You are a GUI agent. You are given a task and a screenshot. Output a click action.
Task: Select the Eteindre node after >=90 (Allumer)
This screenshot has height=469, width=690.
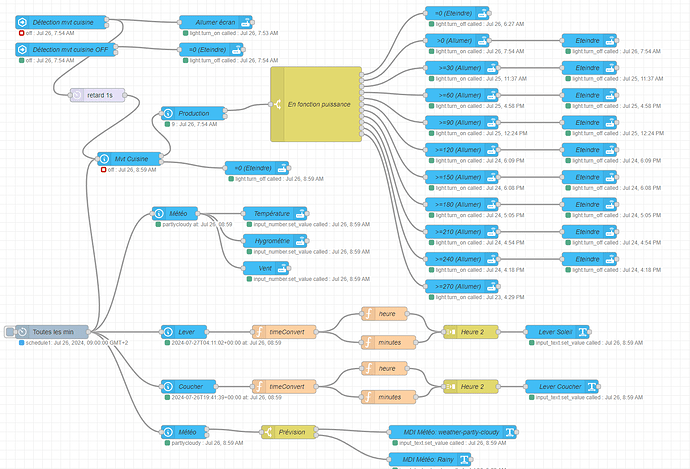coord(589,122)
